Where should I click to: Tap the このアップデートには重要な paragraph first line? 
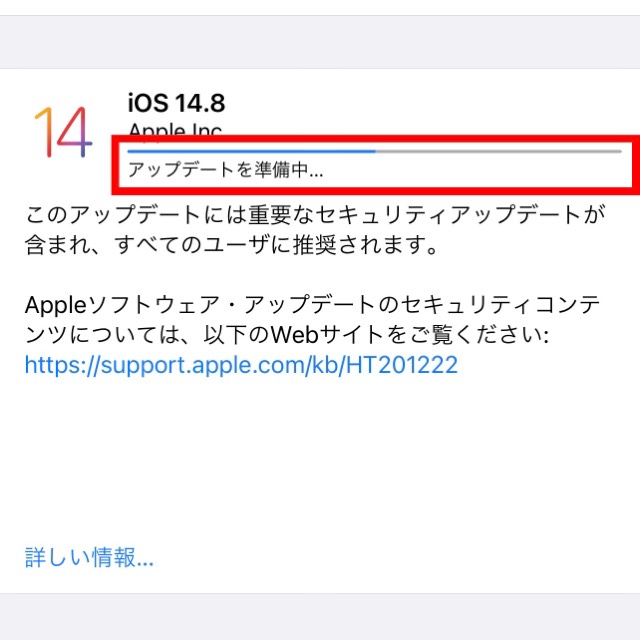[x=315, y=215]
